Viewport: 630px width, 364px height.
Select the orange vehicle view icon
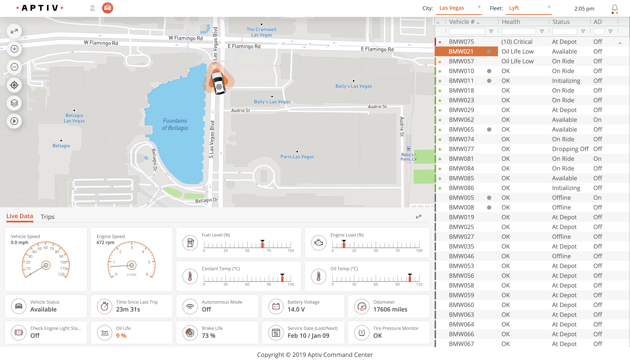tap(107, 8)
